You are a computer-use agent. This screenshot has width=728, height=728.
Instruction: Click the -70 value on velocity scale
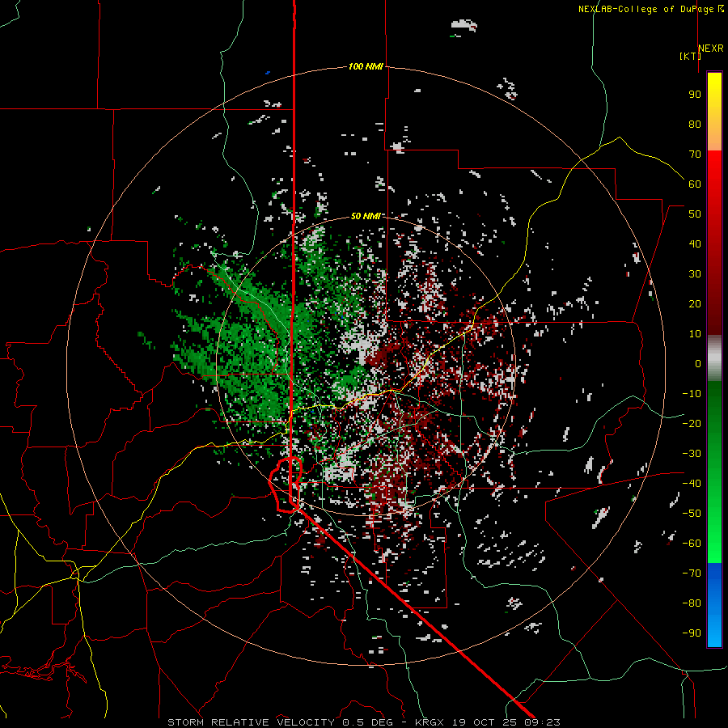[692, 574]
